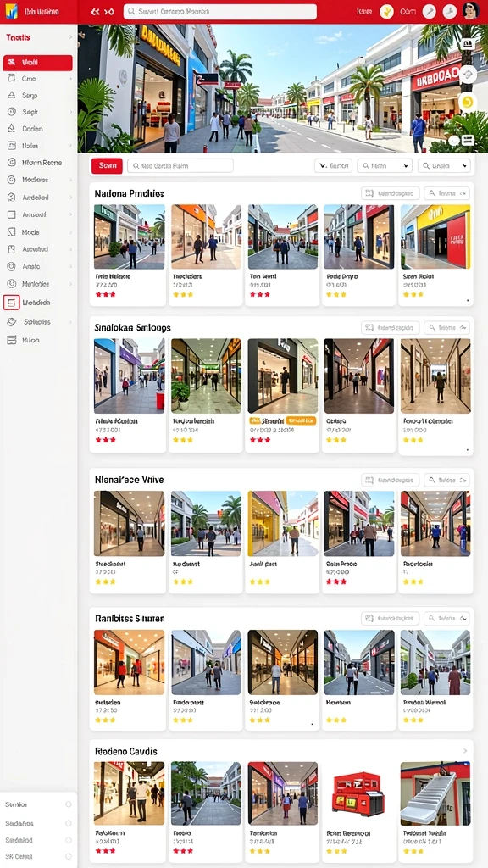Select the highlighted red item in the sidebar
Image resolution: width=488 pixels, height=868 pixels.
tap(37, 63)
